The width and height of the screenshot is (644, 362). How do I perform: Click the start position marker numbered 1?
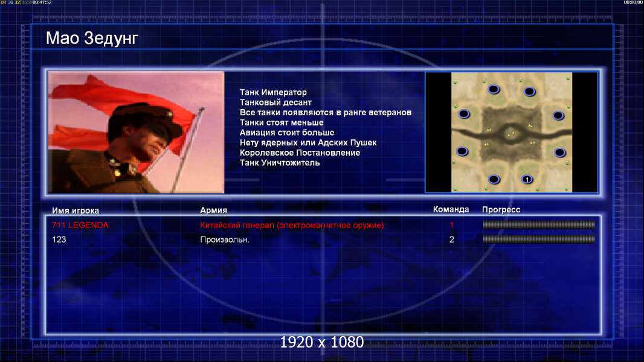point(527,179)
